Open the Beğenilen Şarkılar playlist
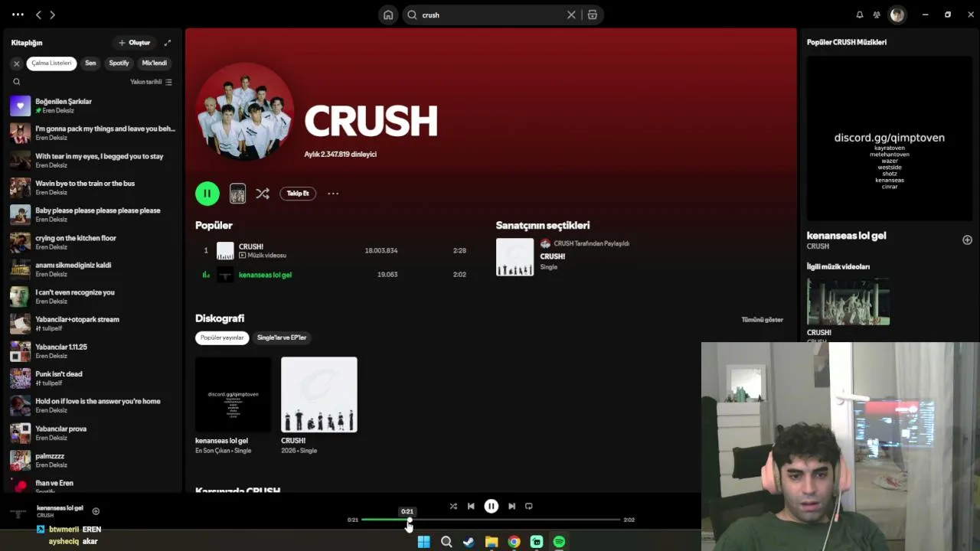This screenshot has width=980, height=551. 93,106
